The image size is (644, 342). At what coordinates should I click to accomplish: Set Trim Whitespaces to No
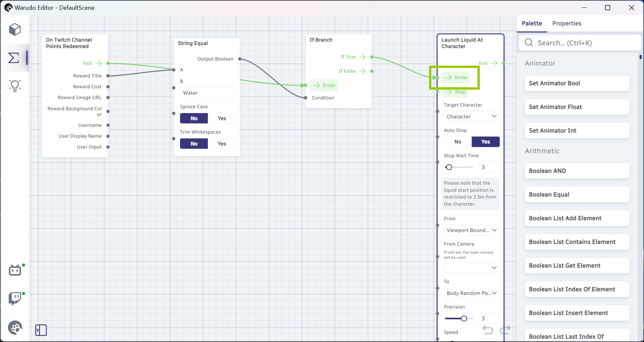194,144
